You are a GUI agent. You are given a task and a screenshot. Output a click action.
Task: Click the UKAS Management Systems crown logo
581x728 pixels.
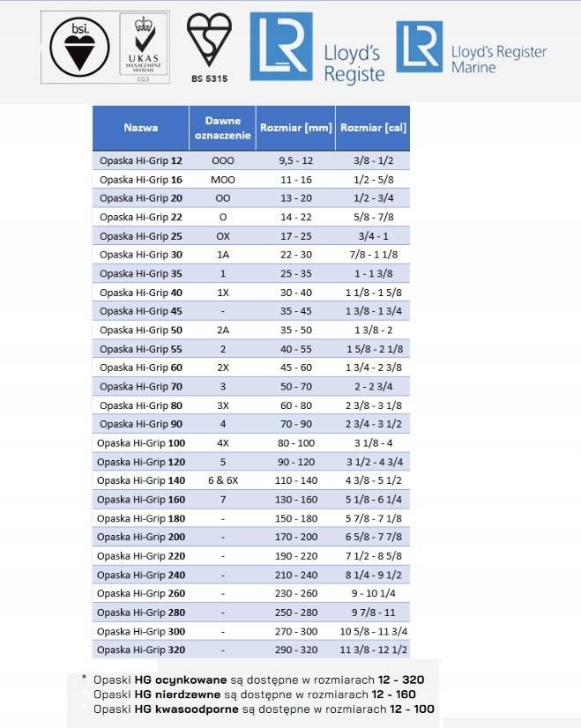click(143, 48)
